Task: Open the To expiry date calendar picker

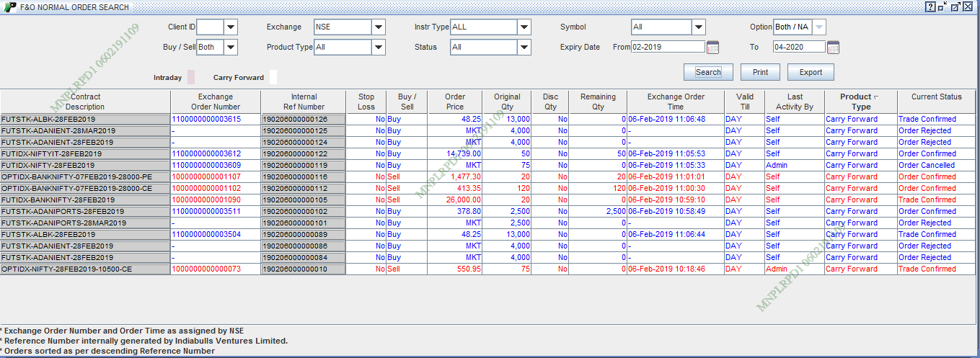Action: (x=833, y=48)
